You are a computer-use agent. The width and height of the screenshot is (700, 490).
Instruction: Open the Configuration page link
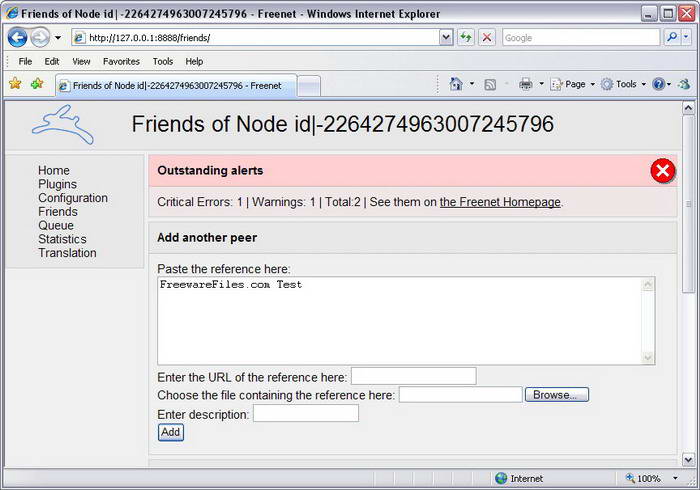(73, 198)
